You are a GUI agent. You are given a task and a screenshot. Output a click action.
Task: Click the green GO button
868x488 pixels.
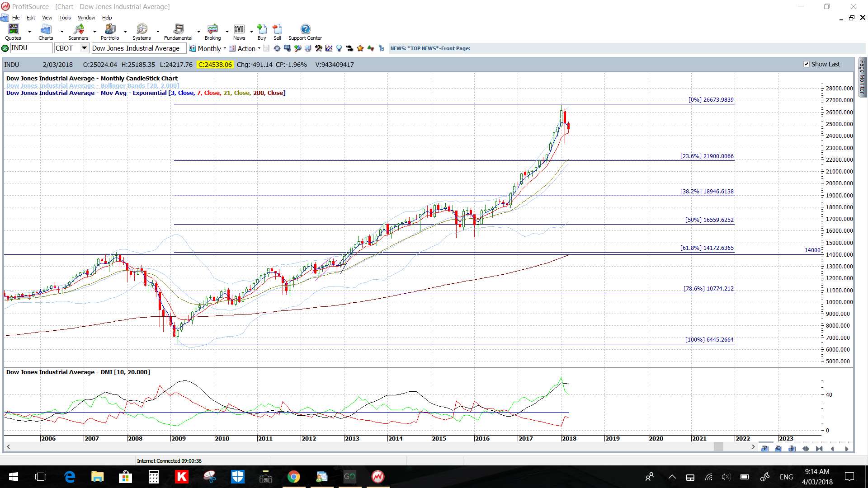click(x=5, y=48)
